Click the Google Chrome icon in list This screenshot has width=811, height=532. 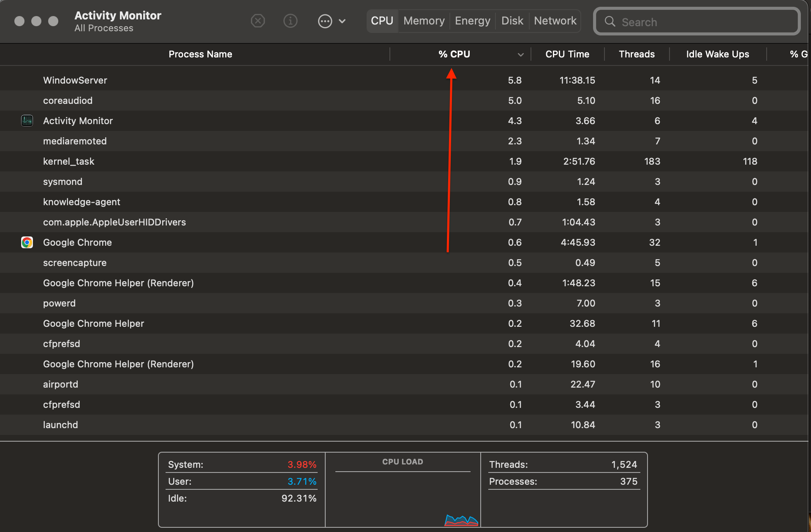(27, 242)
